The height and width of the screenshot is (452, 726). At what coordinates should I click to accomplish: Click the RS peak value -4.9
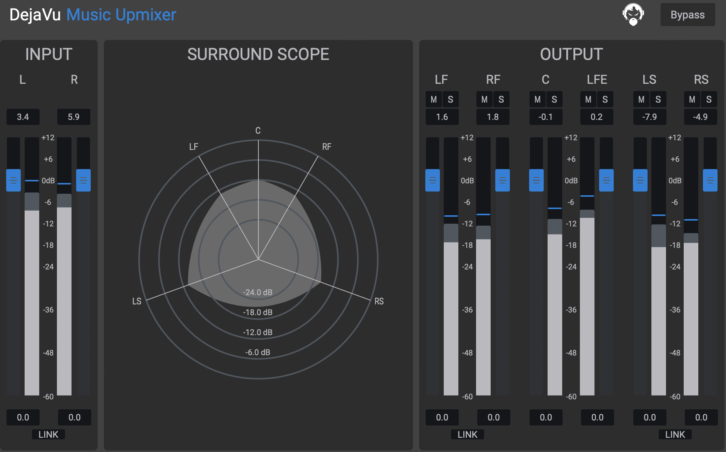click(x=701, y=117)
